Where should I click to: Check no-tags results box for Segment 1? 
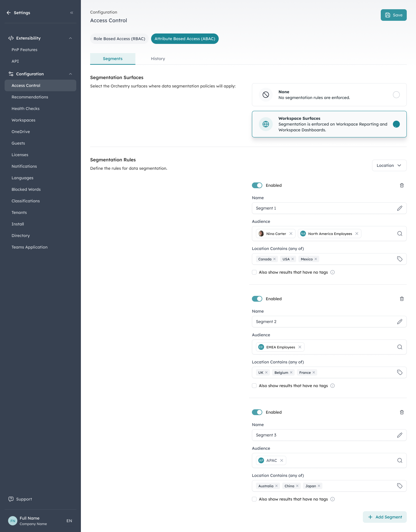click(254, 272)
